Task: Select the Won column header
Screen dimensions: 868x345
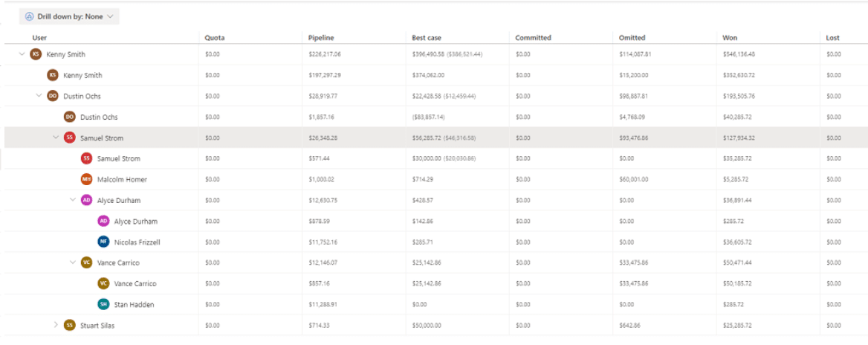Action: (730, 38)
